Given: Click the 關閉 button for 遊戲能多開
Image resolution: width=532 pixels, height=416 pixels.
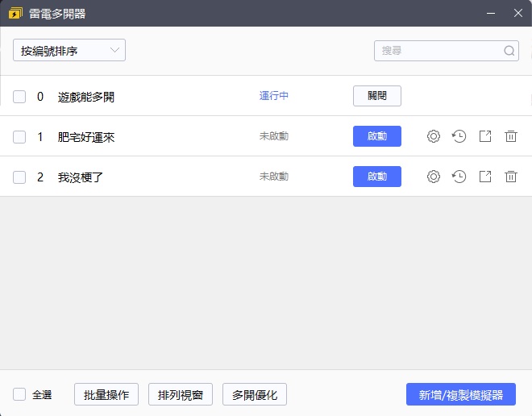Looking at the screenshot, I should (x=376, y=96).
